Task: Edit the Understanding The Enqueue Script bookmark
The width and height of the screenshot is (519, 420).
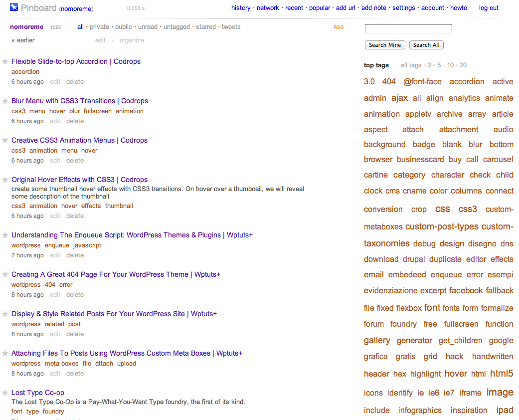Action: point(55,255)
